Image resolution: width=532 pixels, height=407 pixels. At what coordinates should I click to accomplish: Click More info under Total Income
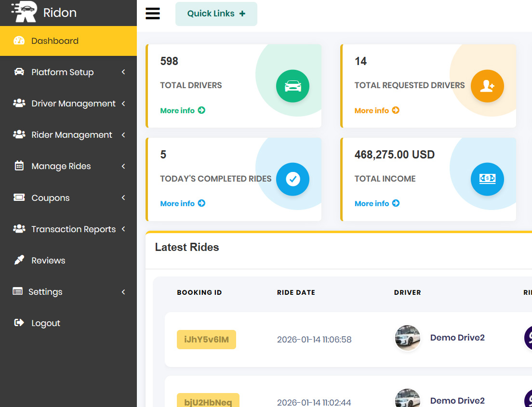coord(377,203)
